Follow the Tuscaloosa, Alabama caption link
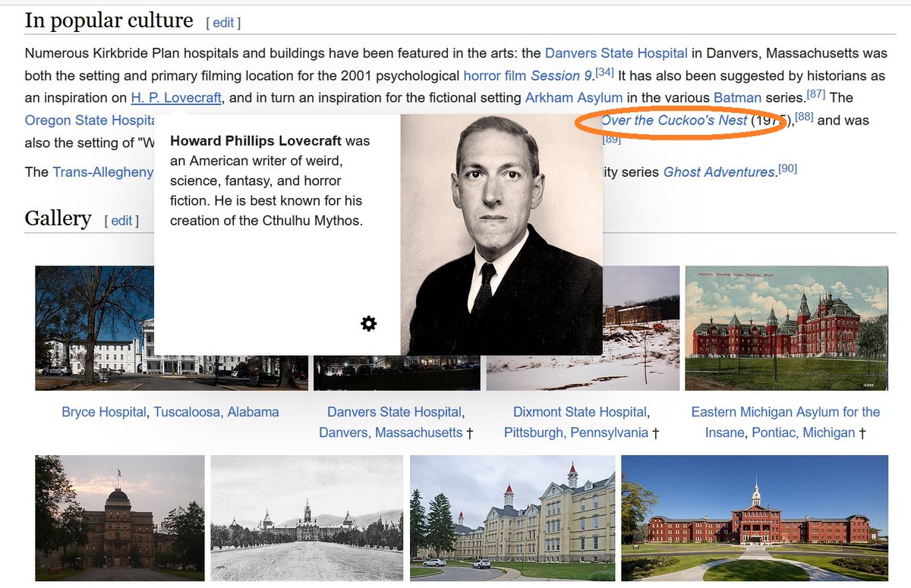Viewport: 911px width, 588px height. [216, 412]
